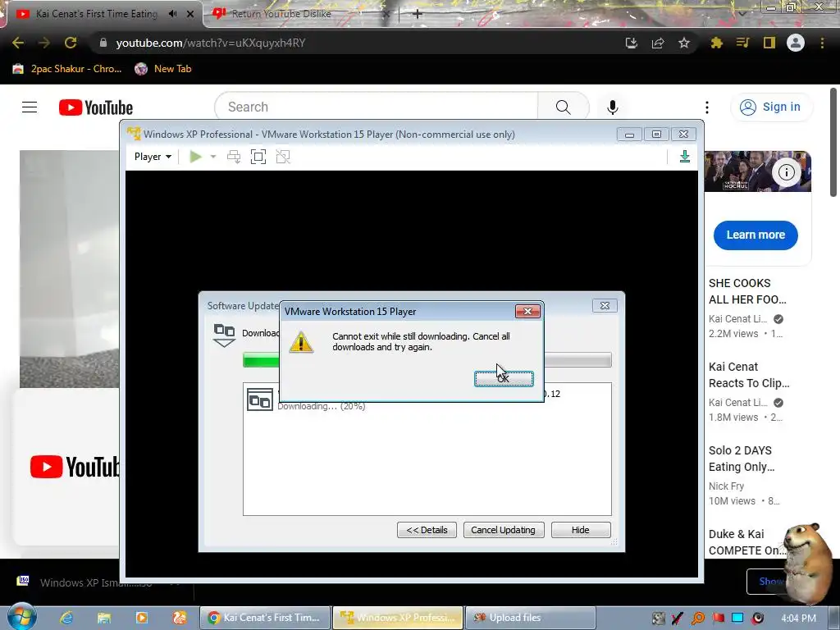Click OK in the VMware warning dialog
The width and height of the screenshot is (840, 630).
(504, 378)
